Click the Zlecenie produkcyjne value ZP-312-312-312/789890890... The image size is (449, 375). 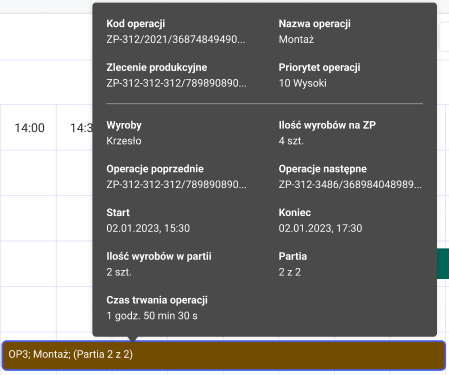click(x=177, y=83)
